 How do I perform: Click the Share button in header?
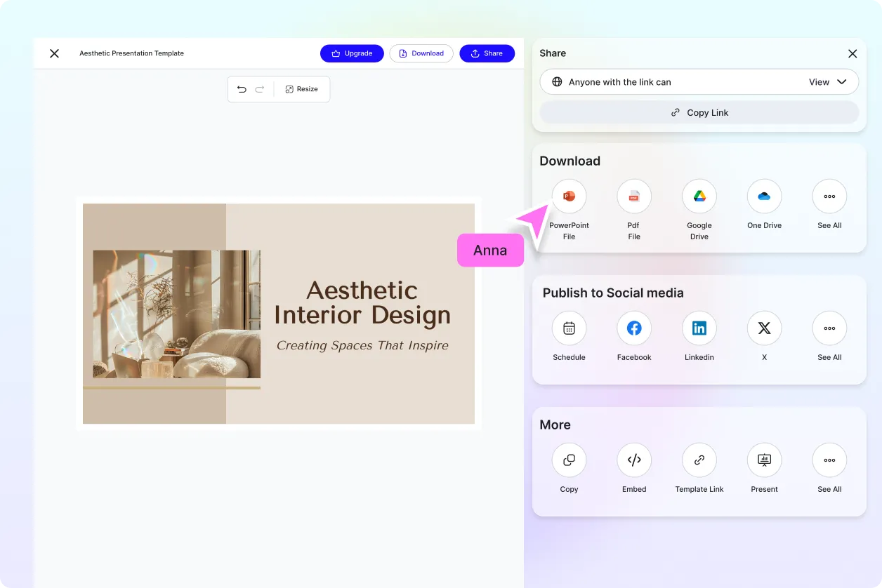coord(487,53)
